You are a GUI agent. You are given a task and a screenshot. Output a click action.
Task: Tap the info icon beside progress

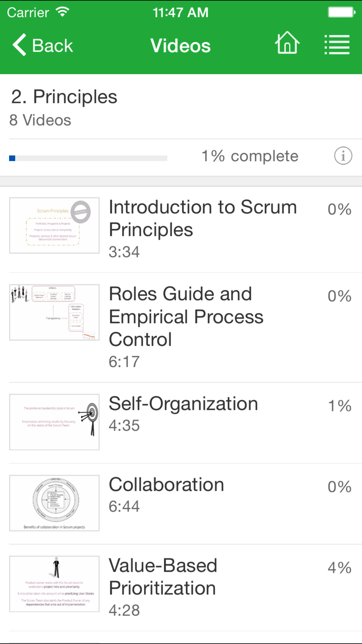click(x=343, y=156)
